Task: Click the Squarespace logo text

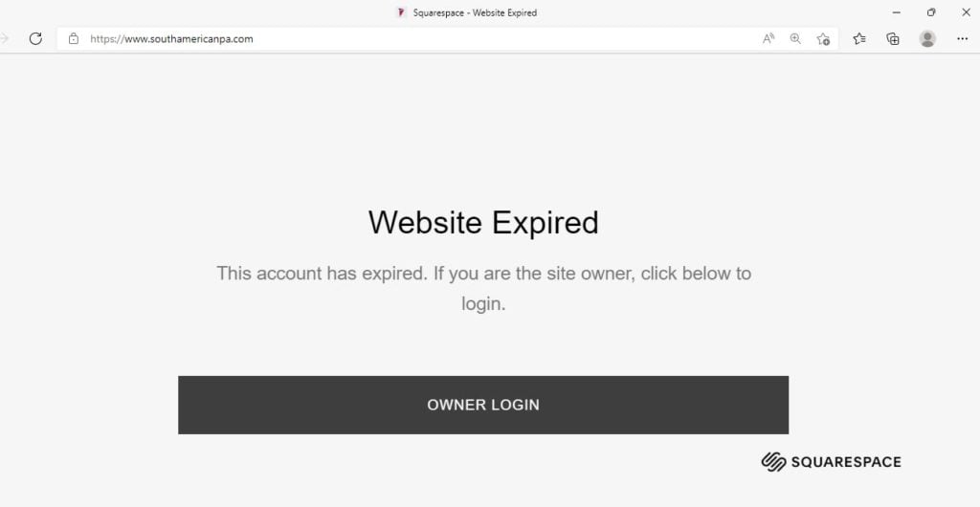Action: tap(846, 462)
